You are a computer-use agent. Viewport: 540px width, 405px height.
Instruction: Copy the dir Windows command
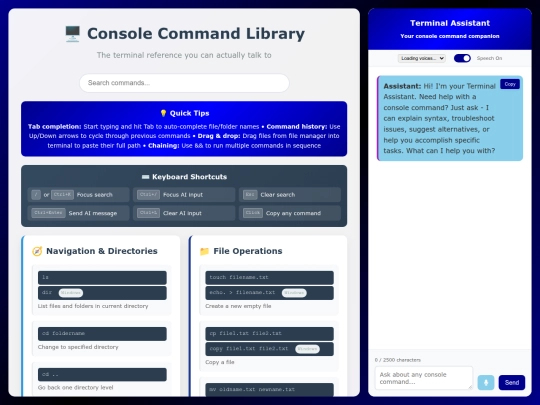coord(102,293)
